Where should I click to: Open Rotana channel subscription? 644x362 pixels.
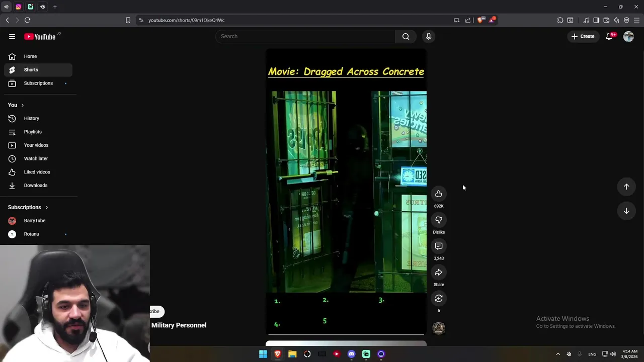coord(38,234)
